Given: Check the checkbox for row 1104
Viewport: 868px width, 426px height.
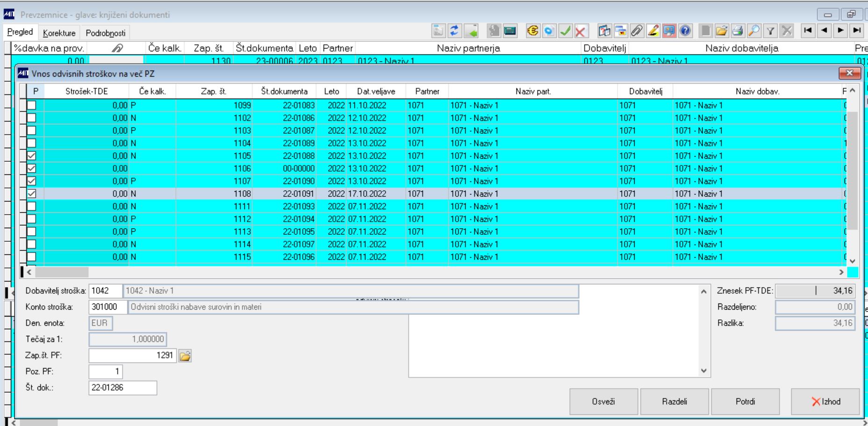Looking at the screenshot, I should [31, 143].
